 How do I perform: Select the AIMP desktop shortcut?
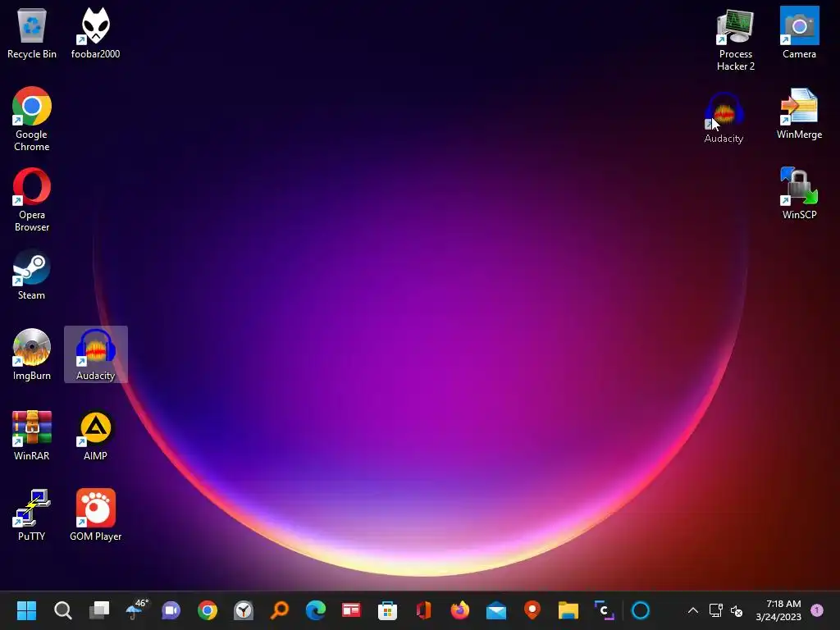(95, 436)
